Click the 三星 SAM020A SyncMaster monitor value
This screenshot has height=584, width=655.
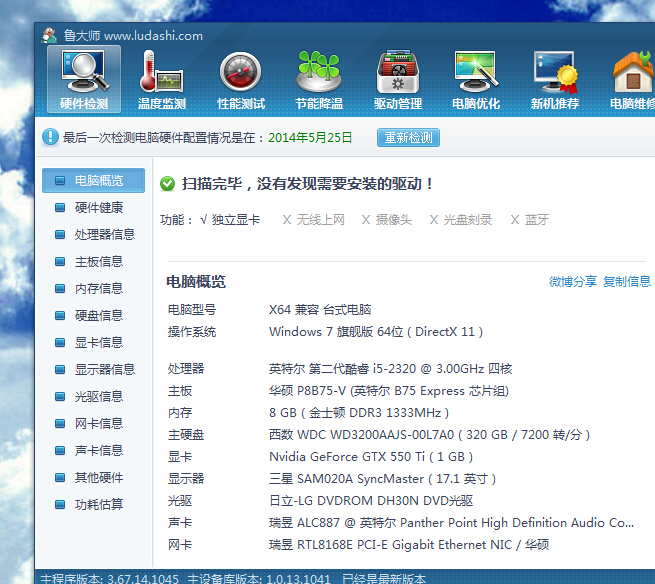382,479
